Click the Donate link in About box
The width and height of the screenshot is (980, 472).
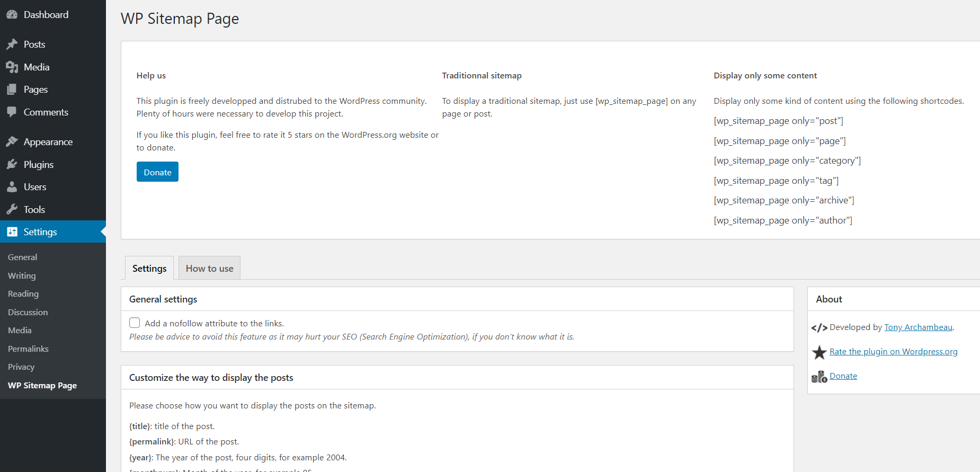tap(843, 376)
